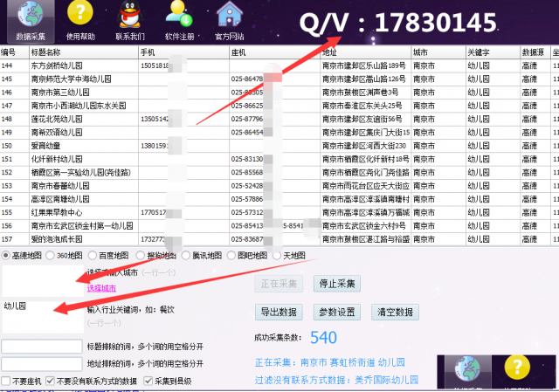Click the 标题排除的词 input field
The height and width of the screenshot is (392, 559).
pos(42,347)
